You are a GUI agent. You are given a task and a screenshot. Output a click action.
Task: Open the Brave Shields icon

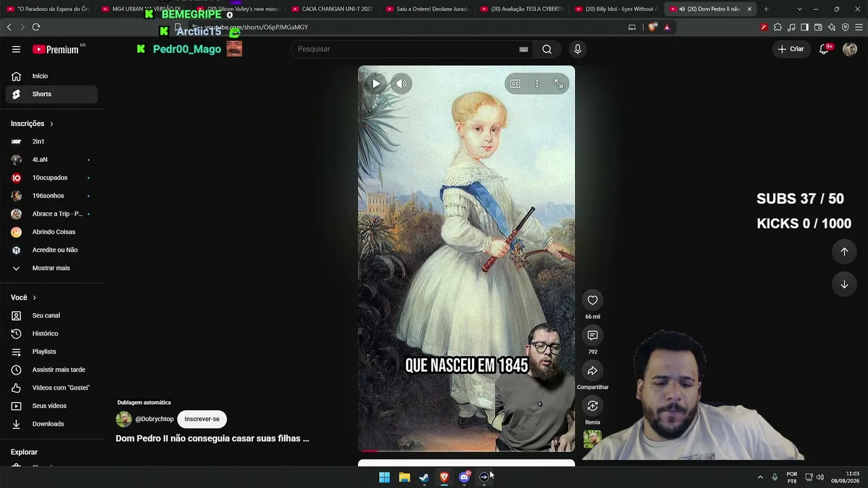pos(652,27)
